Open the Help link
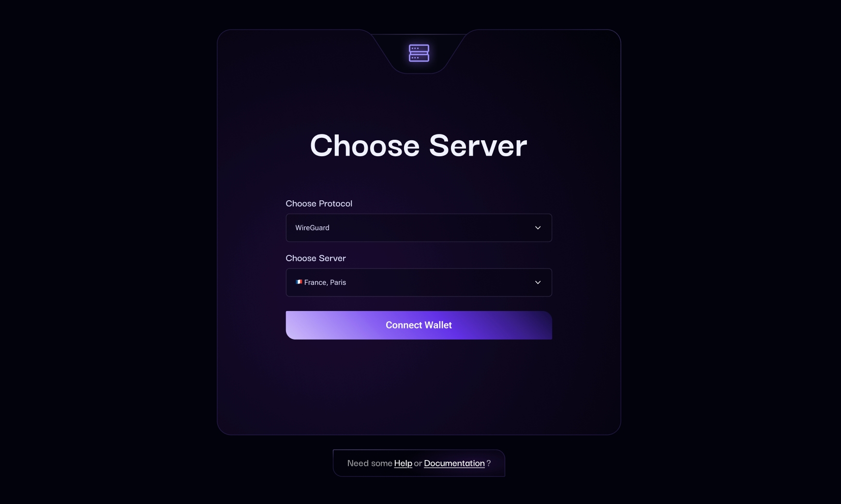The height and width of the screenshot is (504, 841). click(403, 463)
